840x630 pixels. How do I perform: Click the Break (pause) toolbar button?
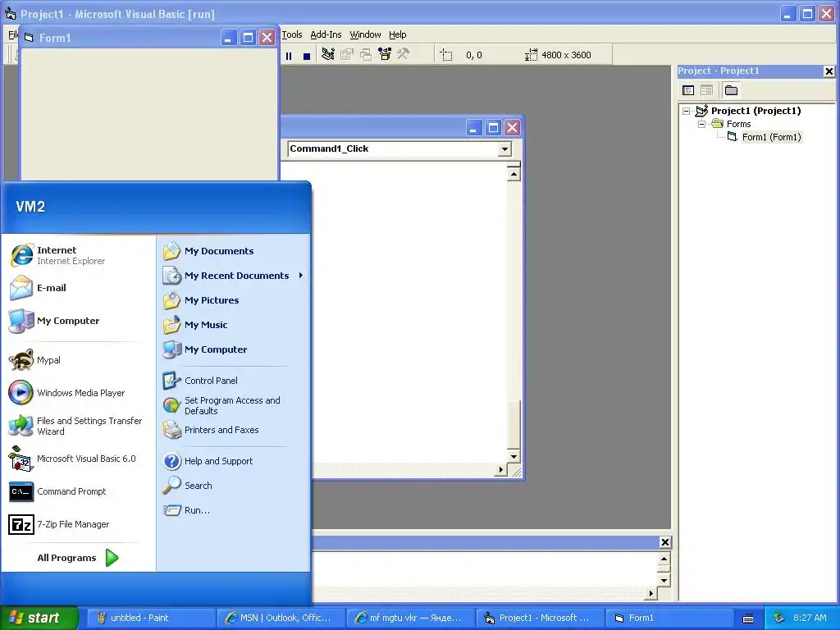click(x=289, y=55)
